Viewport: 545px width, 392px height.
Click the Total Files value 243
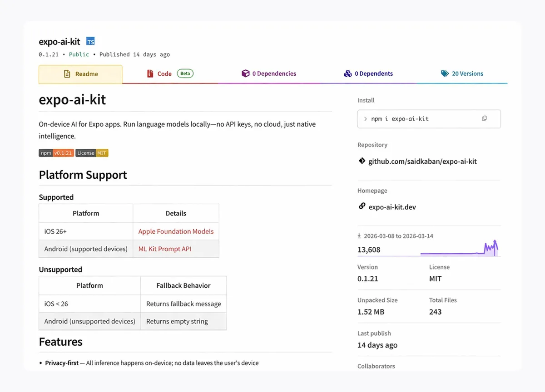coord(435,312)
